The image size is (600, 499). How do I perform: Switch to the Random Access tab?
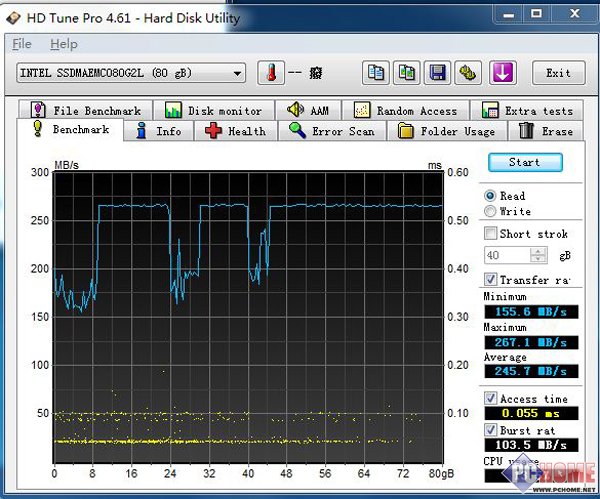click(406, 111)
